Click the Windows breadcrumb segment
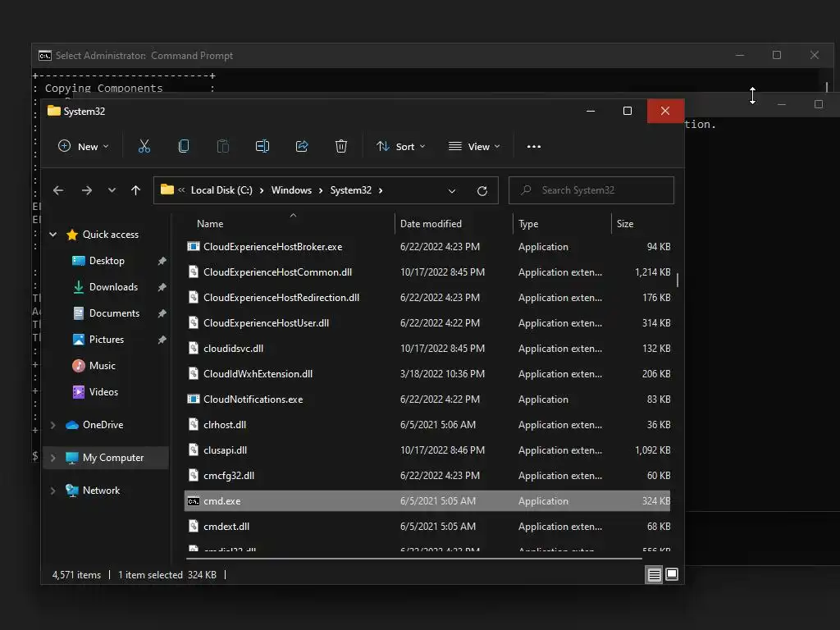840x630 pixels. [291, 190]
